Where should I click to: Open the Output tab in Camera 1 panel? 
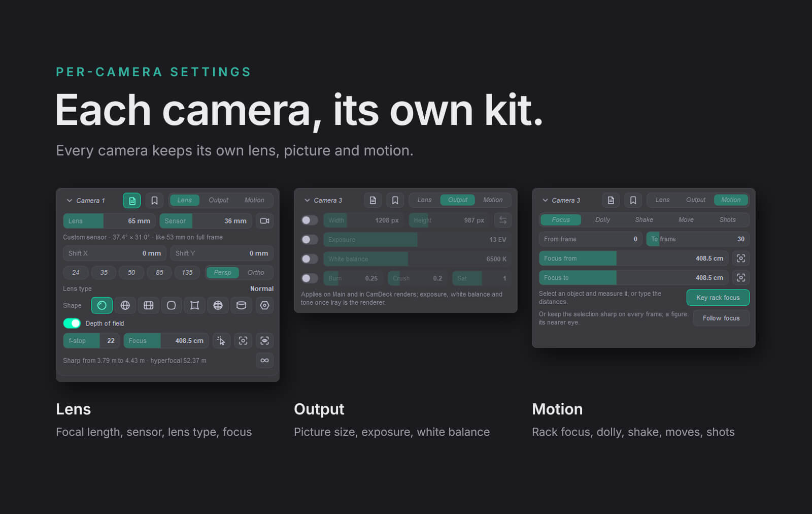(x=219, y=200)
